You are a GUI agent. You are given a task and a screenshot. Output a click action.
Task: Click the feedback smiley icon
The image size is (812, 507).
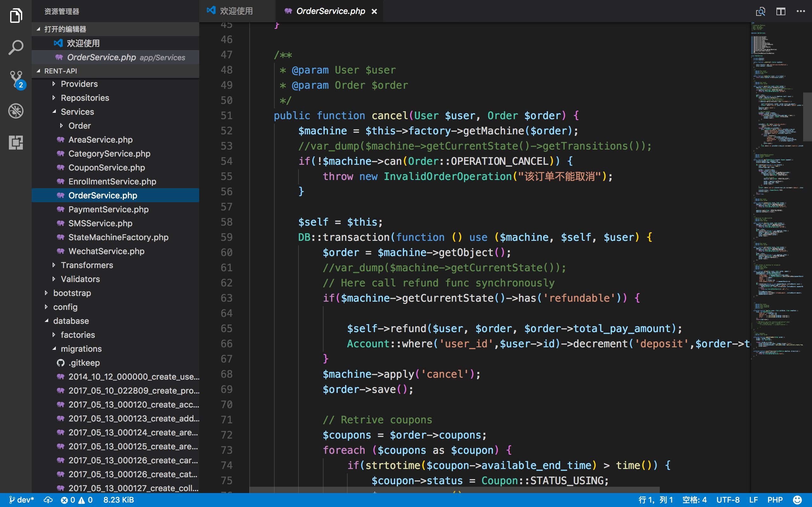(x=797, y=500)
